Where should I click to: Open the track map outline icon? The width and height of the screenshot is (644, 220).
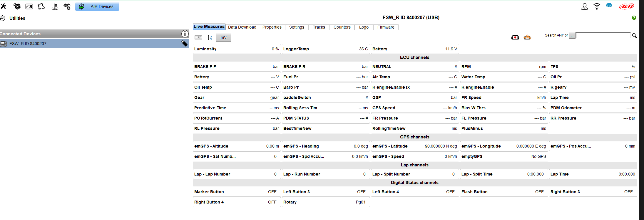coord(41,6)
